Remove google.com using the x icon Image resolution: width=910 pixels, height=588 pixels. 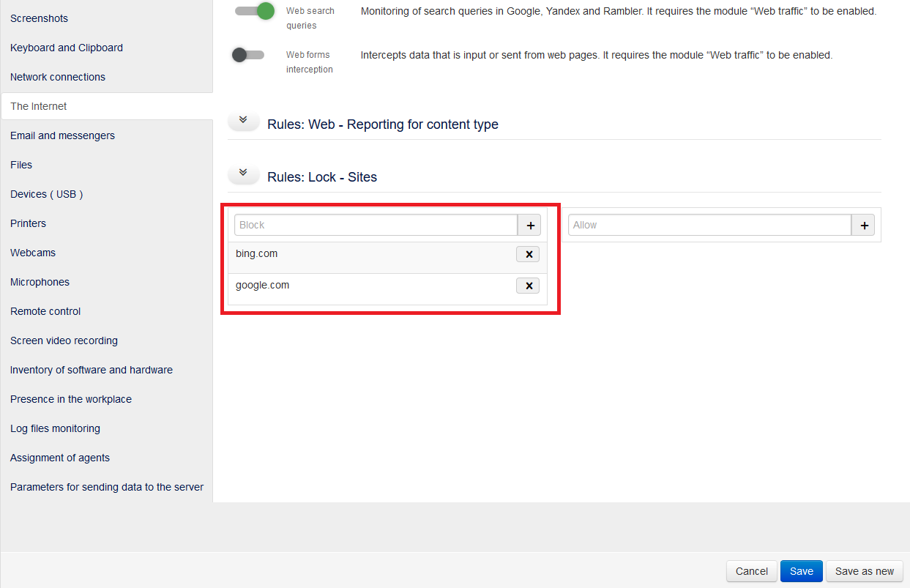tap(528, 286)
